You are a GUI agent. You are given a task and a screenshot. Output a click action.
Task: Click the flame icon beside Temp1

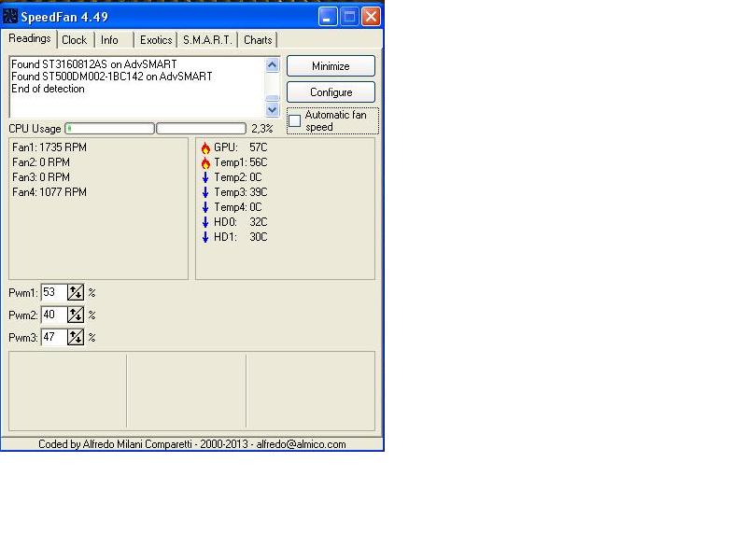tap(205, 162)
